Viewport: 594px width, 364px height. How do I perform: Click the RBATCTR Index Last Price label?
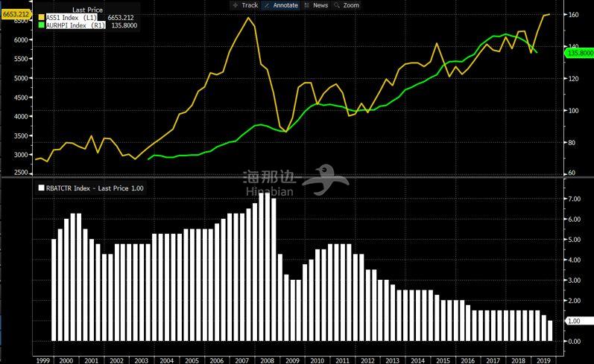93,188
